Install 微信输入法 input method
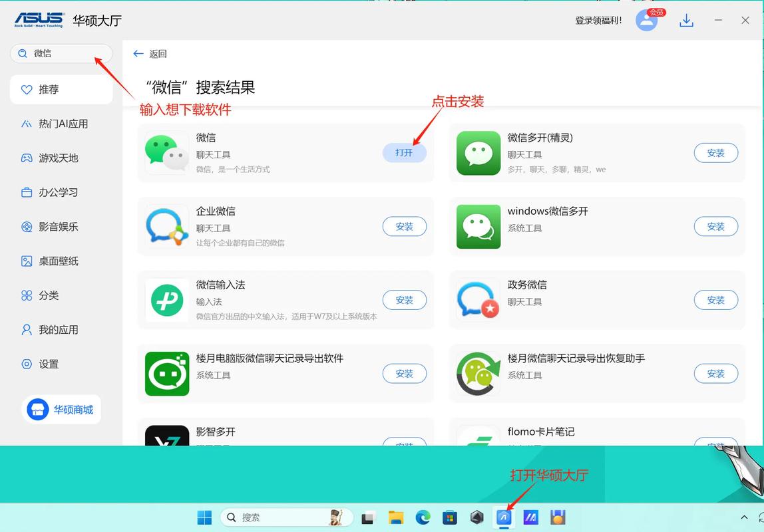Image resolution: width=764 pixels, height=532 pixels. tap(404, 300)
